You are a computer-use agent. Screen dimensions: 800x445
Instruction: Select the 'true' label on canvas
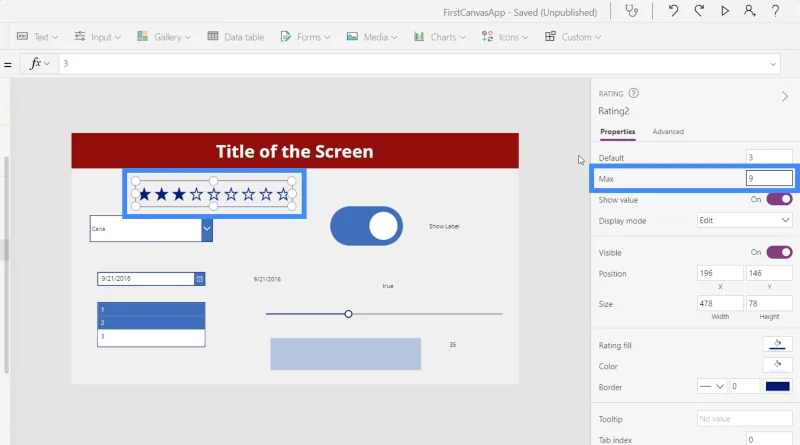click(x=388, y=286)
